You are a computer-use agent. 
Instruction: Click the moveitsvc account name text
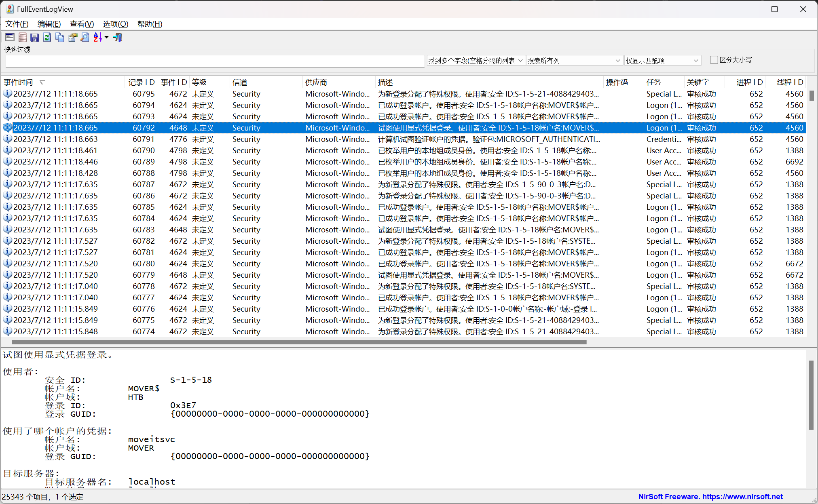point(151,439)
